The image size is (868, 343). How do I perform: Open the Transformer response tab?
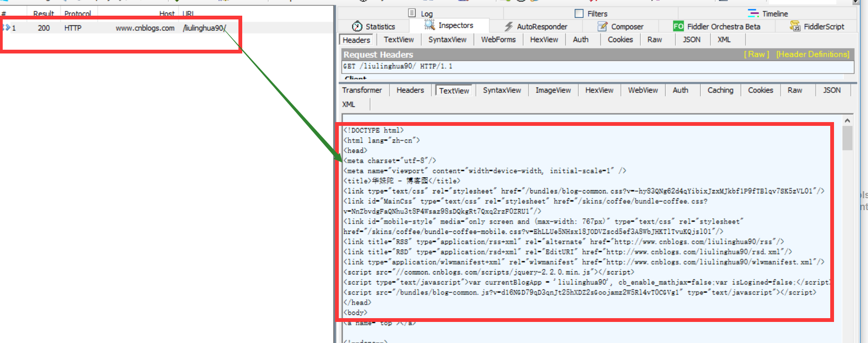pos(362,90)
